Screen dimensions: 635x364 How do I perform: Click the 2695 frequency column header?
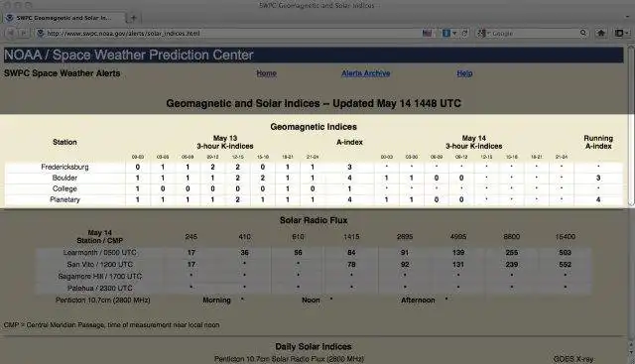[405, 236]
